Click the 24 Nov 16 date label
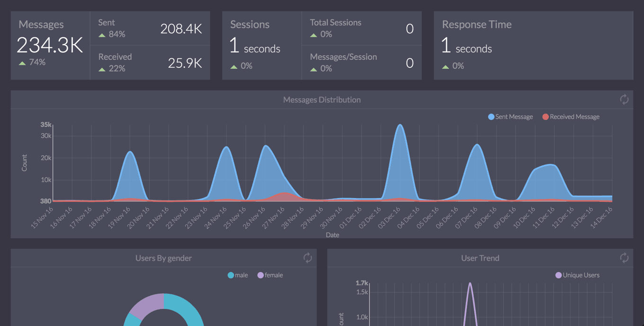The height and width of the screenshot is (326, 644). point(215,217)
